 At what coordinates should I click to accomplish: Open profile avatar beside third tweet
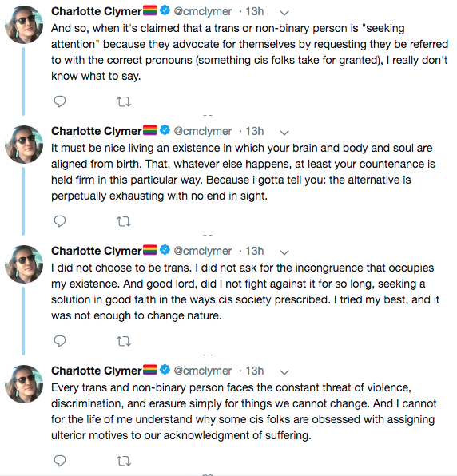[x=24, y=264]
